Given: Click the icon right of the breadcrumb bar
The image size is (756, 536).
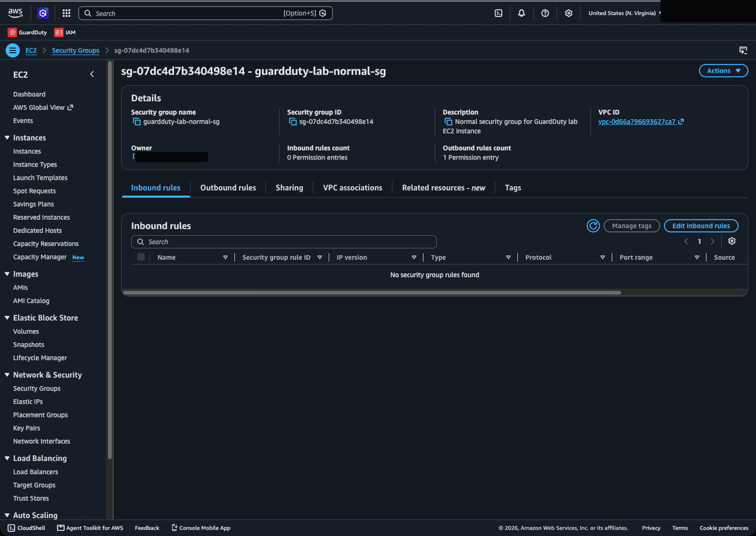Looking at the screenshot, I should (x=743, y=50).
